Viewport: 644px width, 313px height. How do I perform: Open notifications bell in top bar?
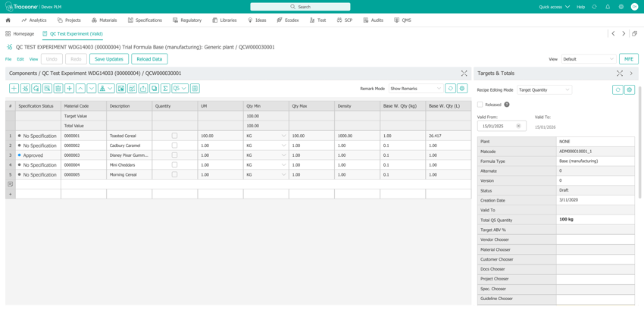(608, 7)
